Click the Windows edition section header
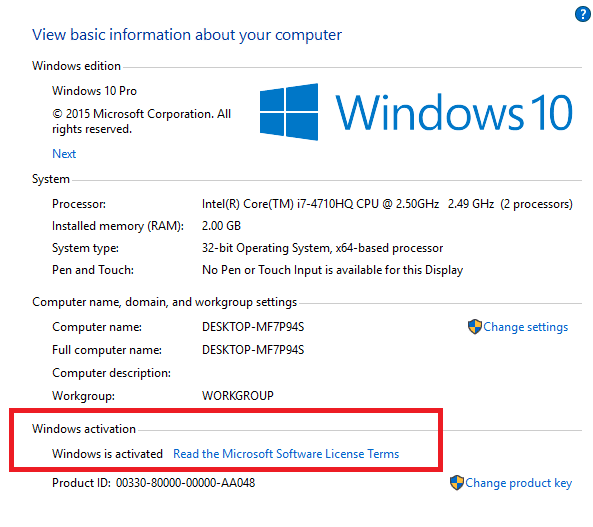 (x=76, y=66)
